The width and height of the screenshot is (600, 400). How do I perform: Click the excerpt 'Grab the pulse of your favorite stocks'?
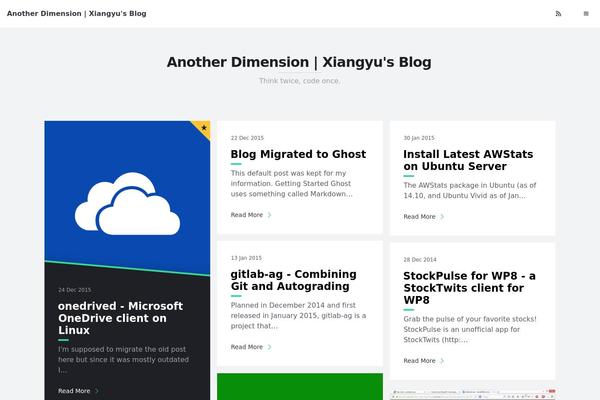click(470, 329)
